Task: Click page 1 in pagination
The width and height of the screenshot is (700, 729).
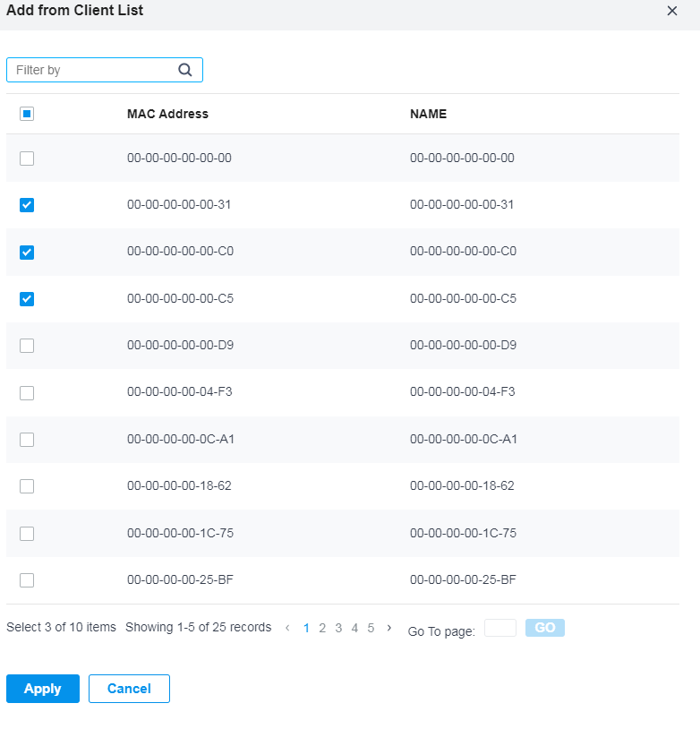Action: tap(306, 628)
